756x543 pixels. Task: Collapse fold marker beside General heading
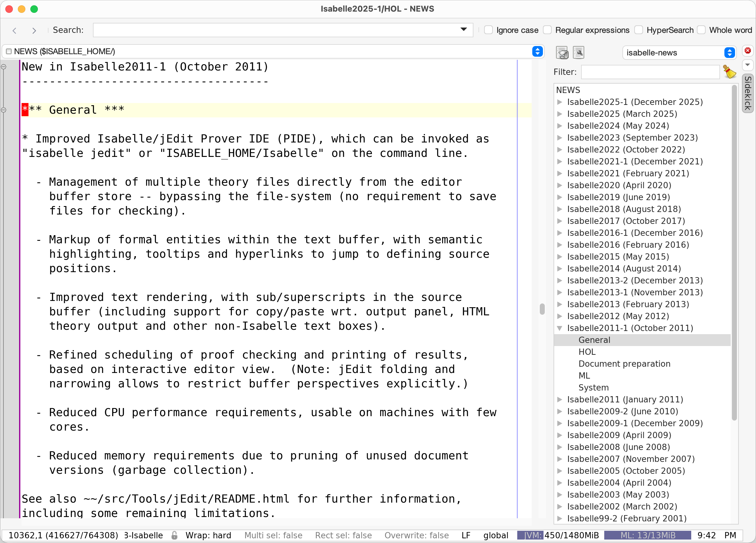coord(4,110)
